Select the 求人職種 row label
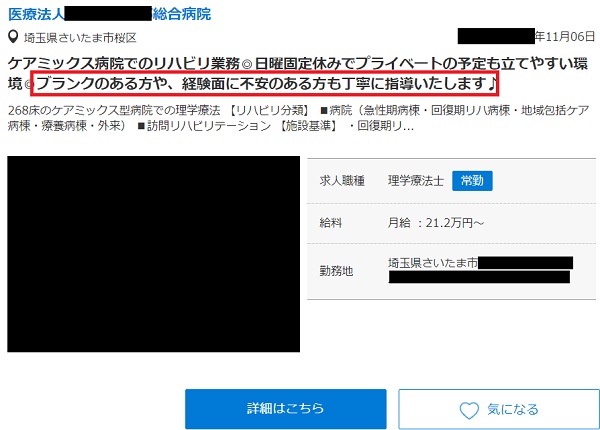The width and height of the screenshot is (600, 430). (342, 181)
